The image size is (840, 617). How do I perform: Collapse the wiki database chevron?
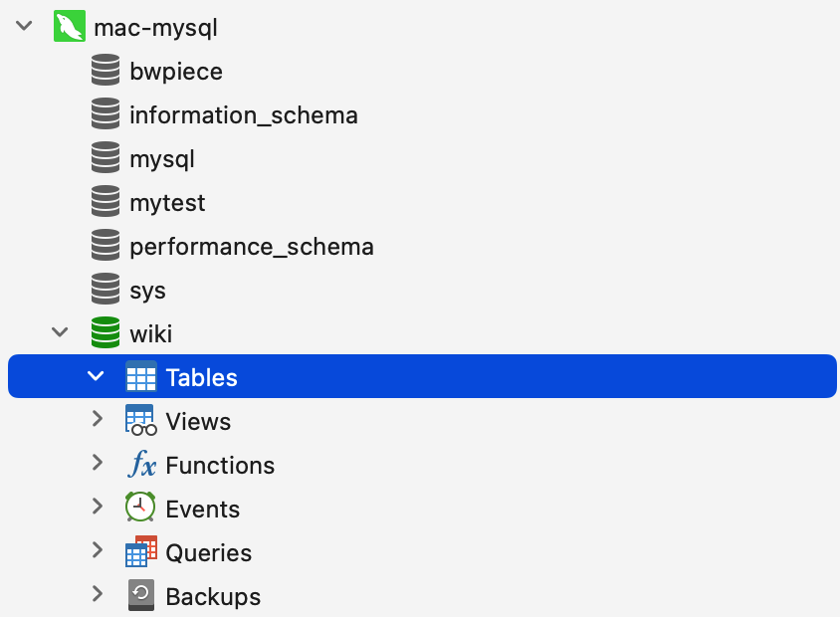pyautogui.click(x=60, y=332)
